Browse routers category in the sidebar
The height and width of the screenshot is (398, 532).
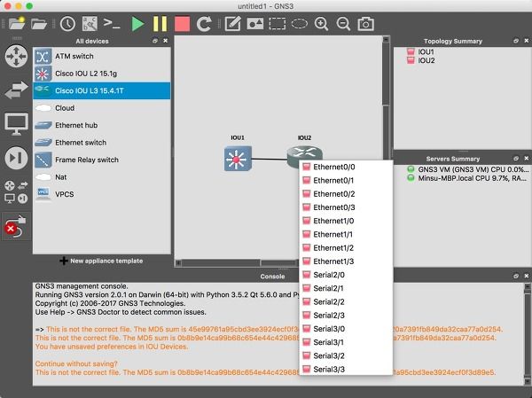tap(16, 56)
